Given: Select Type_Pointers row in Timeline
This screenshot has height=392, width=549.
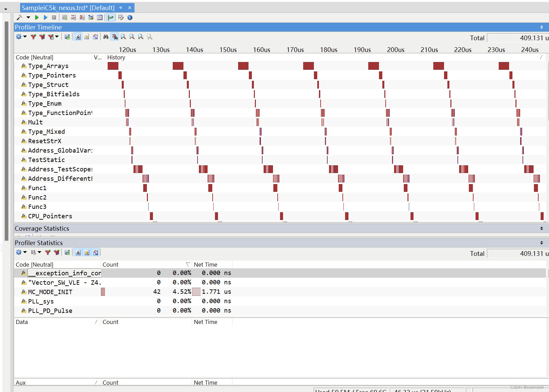Looking at the screenshot, I should click(x=280, y=75).
